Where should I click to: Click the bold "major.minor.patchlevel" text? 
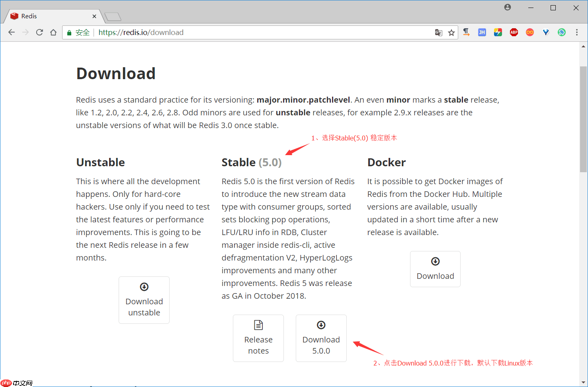[303, 100]
